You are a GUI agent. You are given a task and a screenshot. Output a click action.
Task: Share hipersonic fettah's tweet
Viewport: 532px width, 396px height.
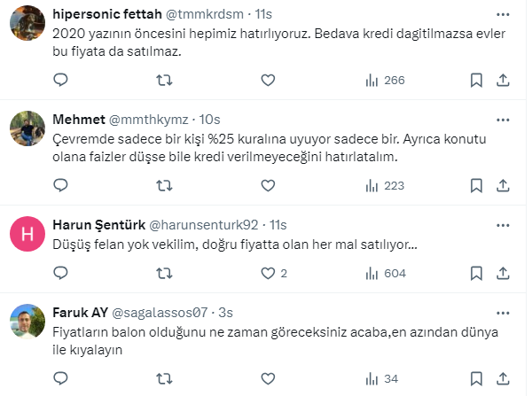pos(503,81)
